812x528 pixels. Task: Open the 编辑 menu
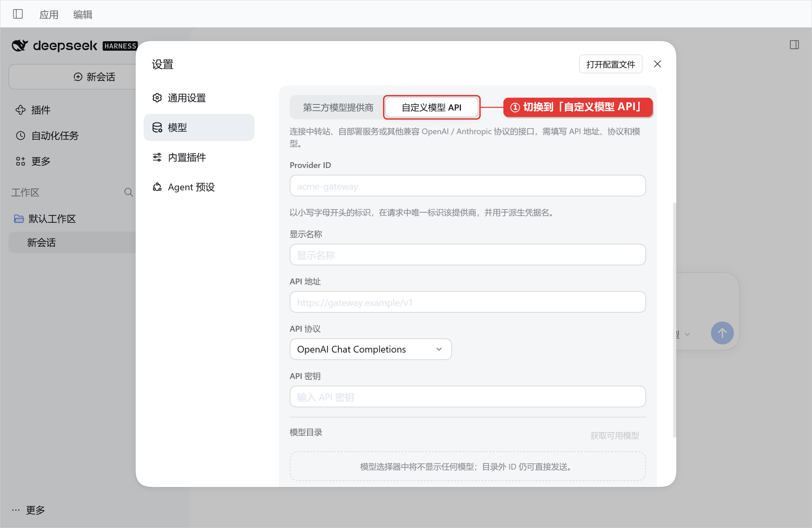click(x=82, y=14)
